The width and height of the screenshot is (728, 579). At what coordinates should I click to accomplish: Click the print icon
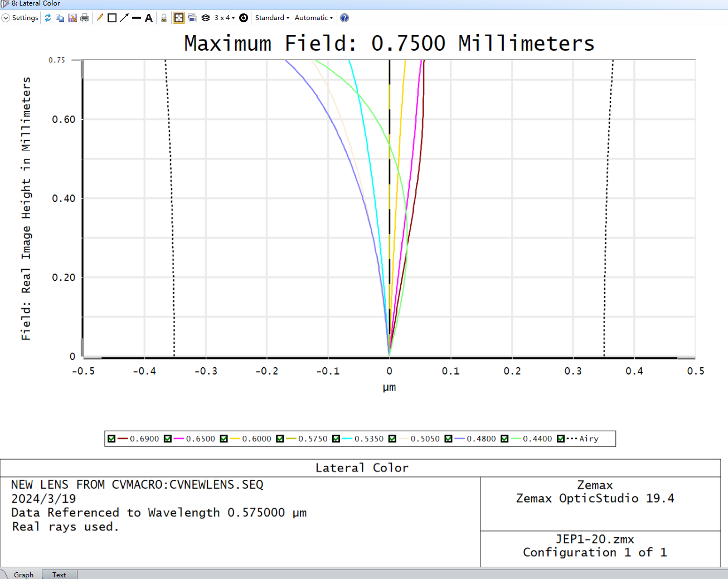[85, 18]
